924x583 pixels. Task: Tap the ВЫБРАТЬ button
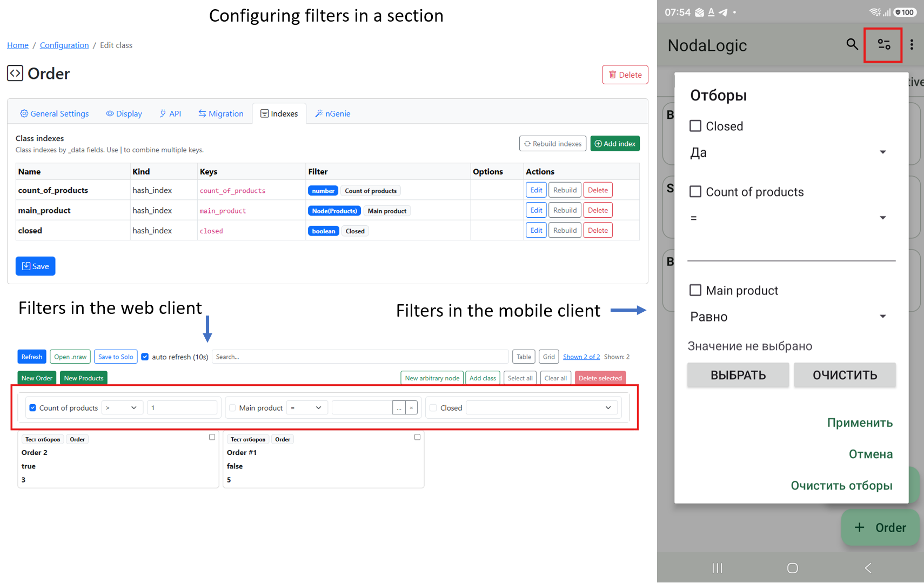coord(738,375)
